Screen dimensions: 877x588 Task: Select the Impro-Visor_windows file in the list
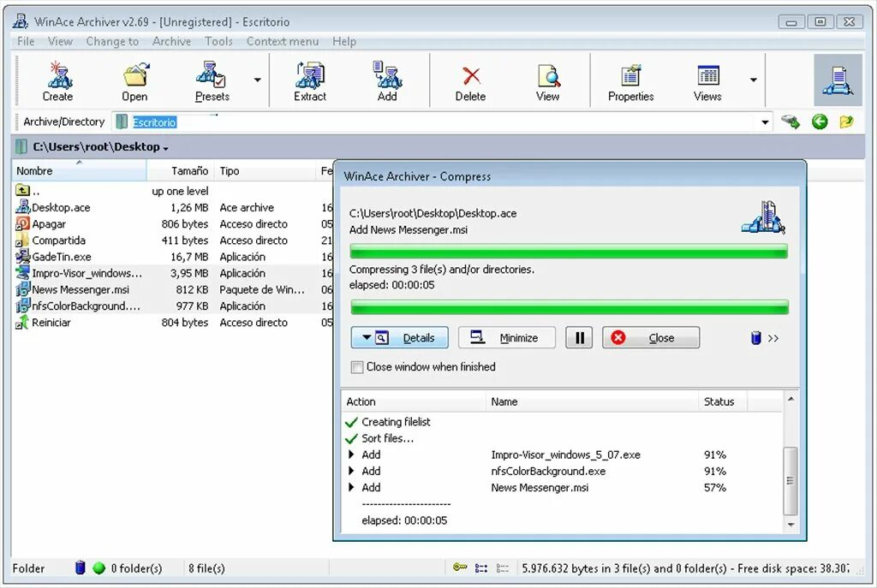(x=87, y=273)
